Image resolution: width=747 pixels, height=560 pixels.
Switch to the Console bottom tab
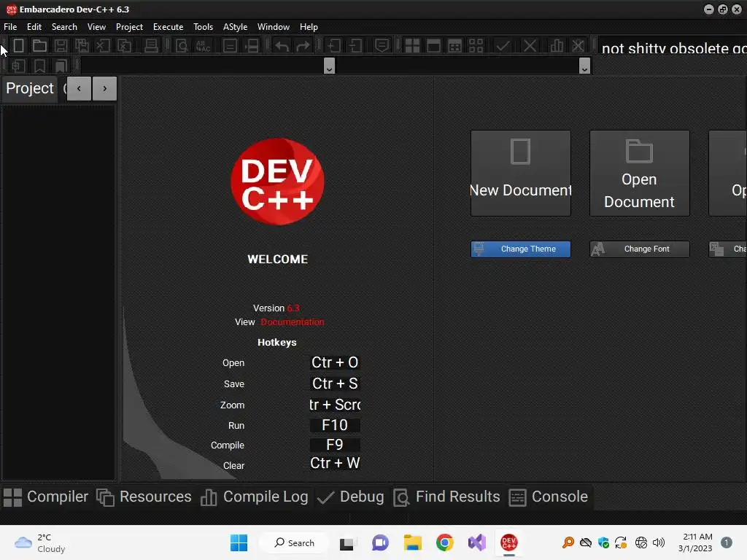(x=549, y=497)
